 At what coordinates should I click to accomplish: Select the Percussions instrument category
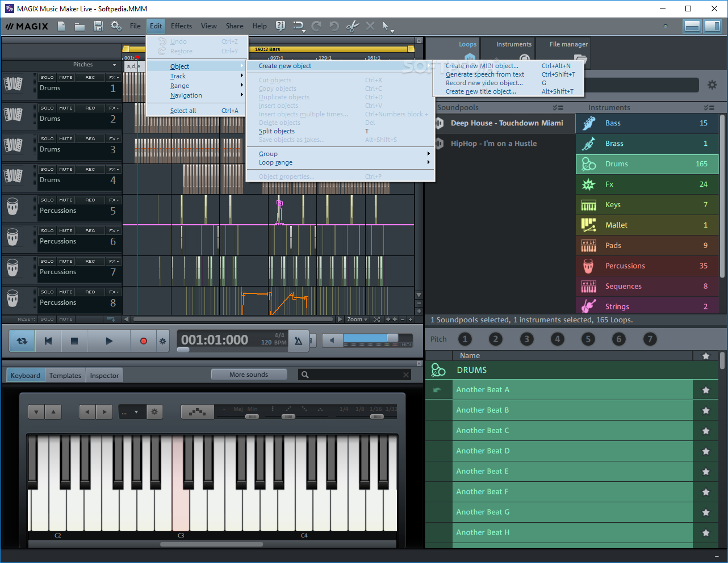click(647, 266)
